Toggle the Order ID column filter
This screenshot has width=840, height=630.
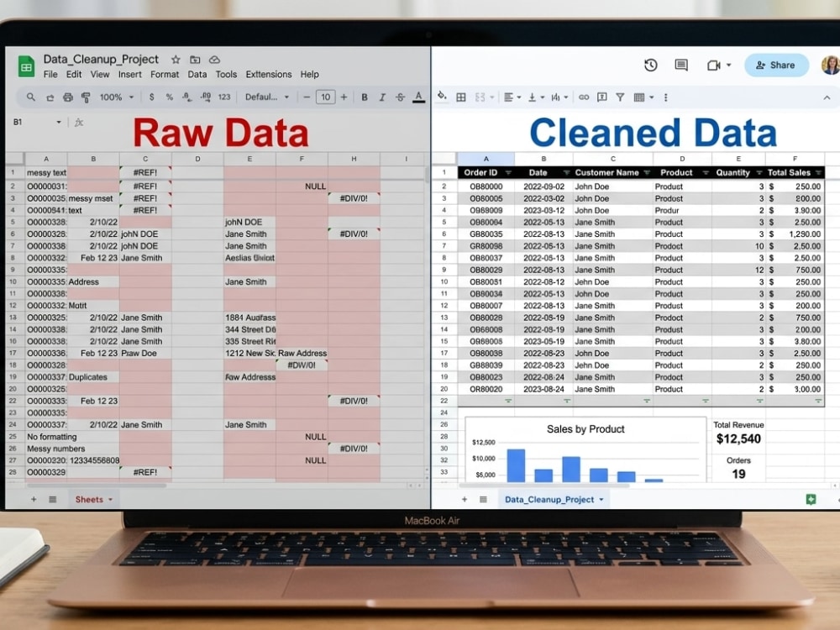click(x=508, y=172)
